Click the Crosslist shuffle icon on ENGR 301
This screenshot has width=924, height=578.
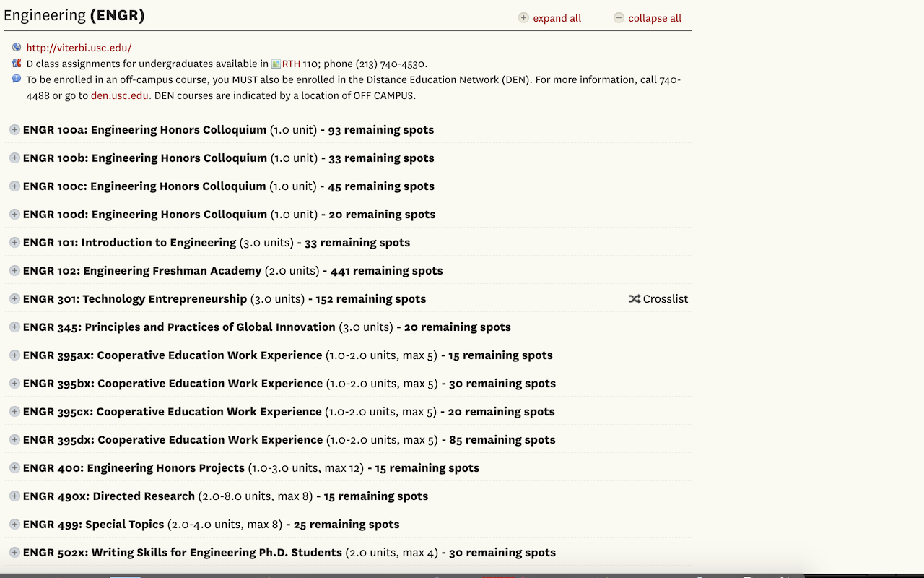click(634, 299)
